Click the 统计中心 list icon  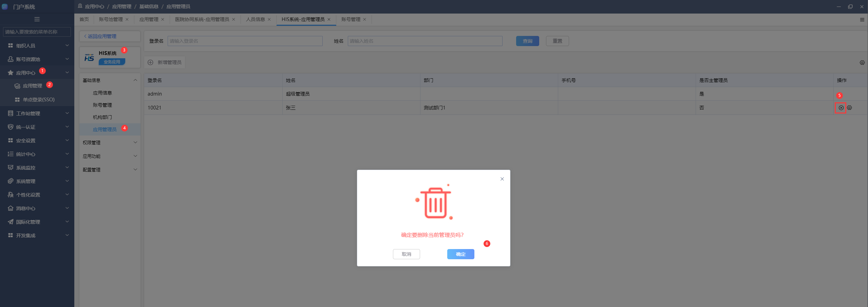pos(11,154)
